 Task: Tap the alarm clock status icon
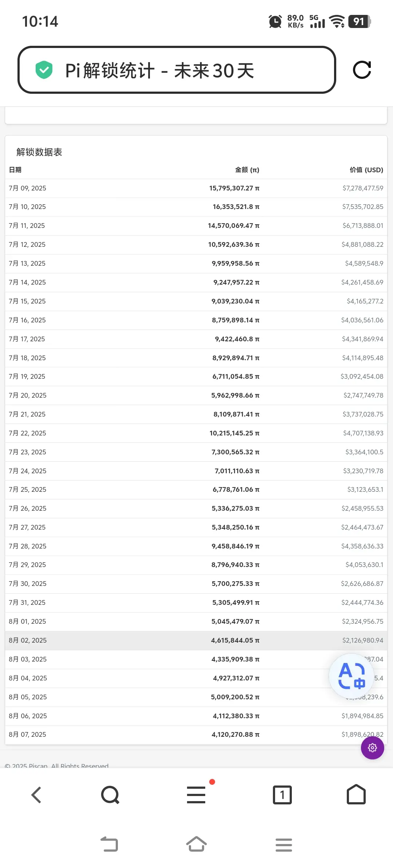click(275, 21)
